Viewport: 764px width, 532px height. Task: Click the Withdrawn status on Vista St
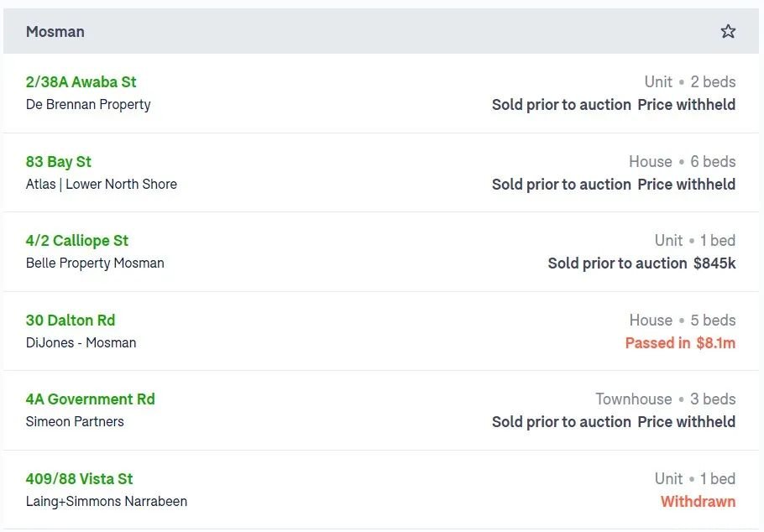699,501
